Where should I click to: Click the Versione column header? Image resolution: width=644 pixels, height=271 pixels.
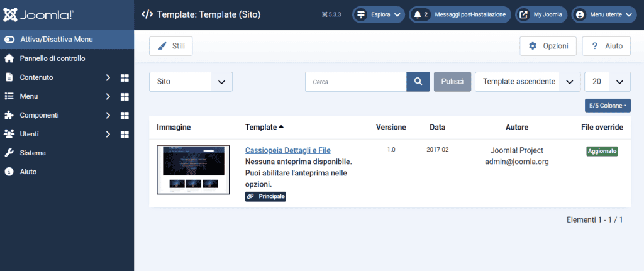(x=391, y=127)
